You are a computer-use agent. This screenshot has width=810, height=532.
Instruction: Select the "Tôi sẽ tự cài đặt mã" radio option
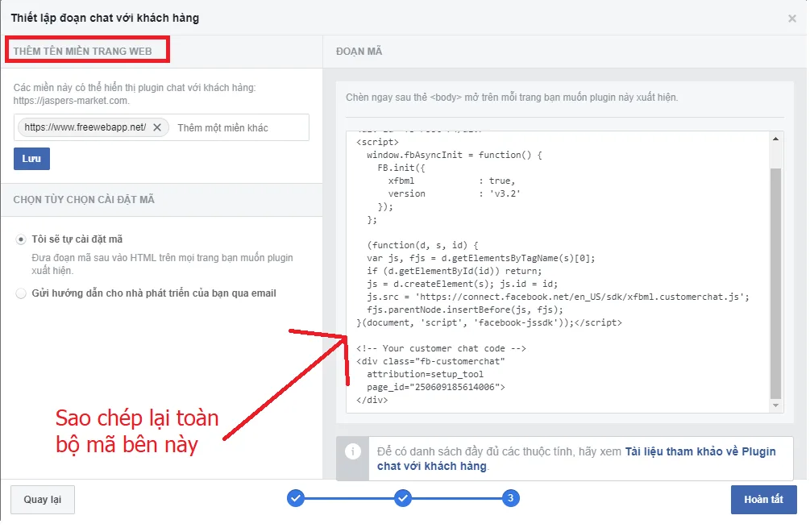pos(21,239)
